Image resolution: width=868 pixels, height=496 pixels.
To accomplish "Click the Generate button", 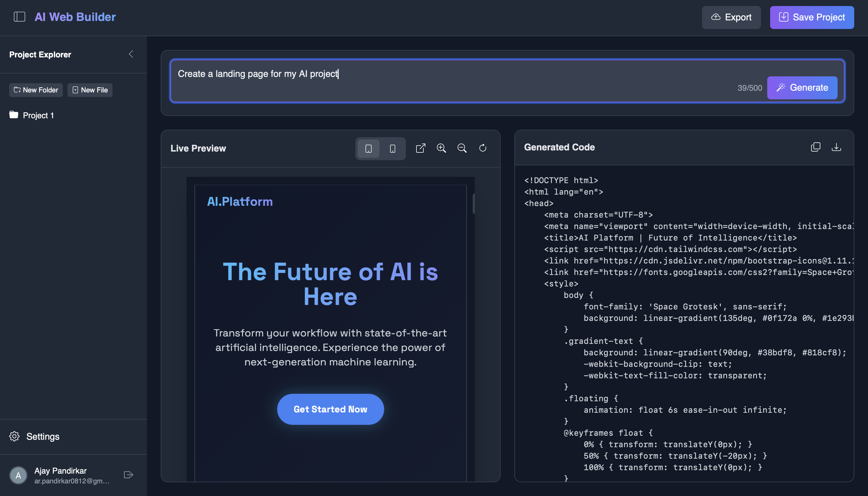I will tap(802, 88).
